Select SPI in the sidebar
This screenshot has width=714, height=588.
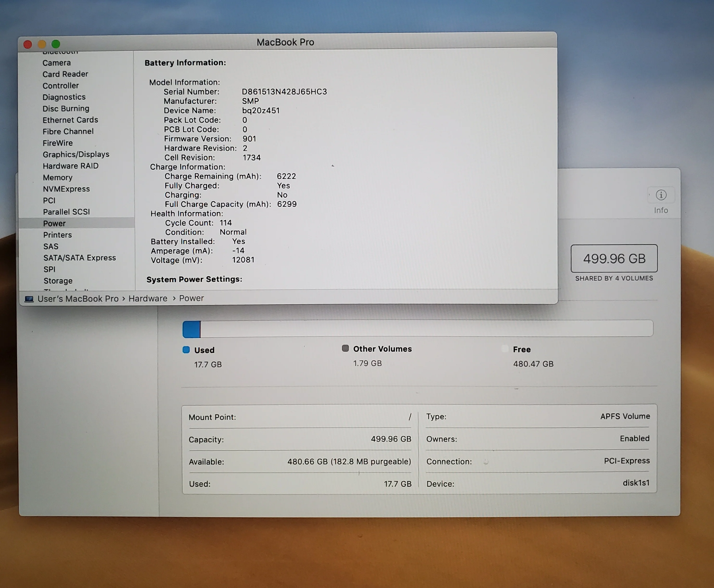[49, 270]
